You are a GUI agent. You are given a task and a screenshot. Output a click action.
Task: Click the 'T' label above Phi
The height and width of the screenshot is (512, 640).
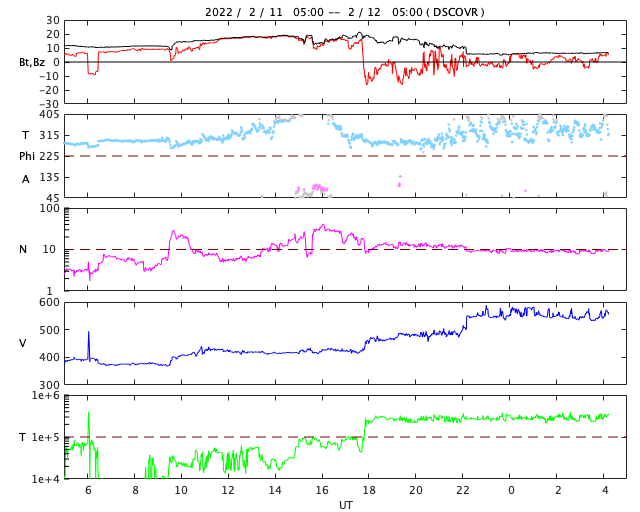click(x=25, y=135)
